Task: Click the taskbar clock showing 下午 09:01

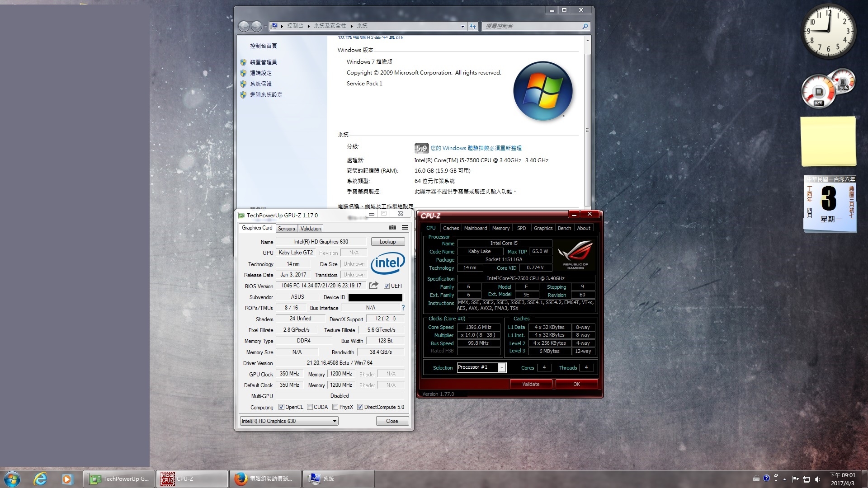Action: pos(843,479)
